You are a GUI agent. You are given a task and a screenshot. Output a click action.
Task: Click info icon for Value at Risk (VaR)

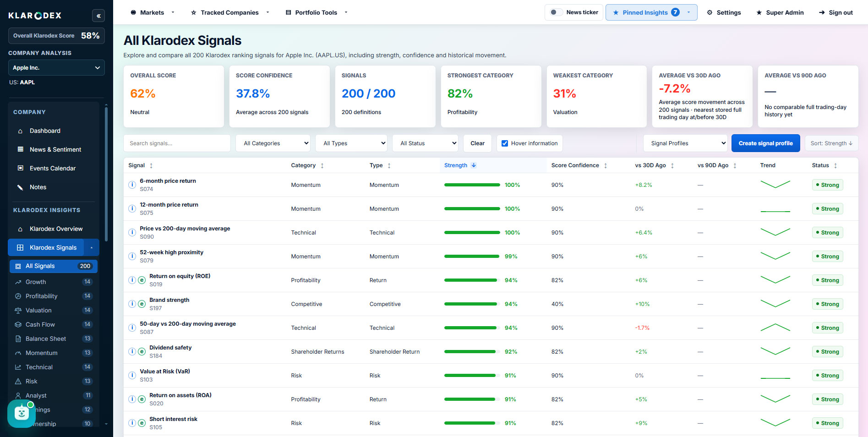[x=132, y=376]
